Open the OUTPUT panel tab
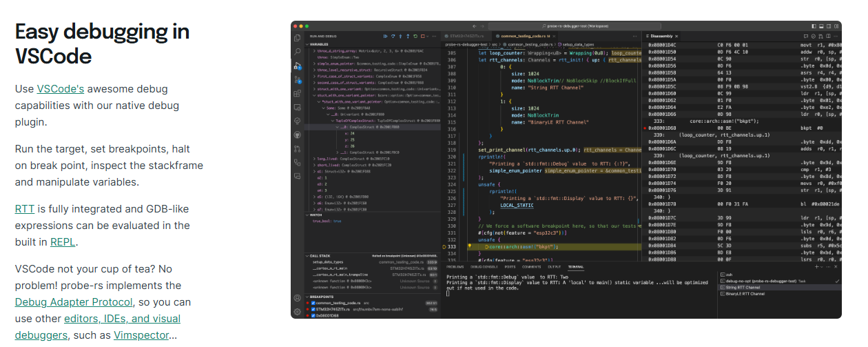The image size is (868, 347). click(553, 267)
